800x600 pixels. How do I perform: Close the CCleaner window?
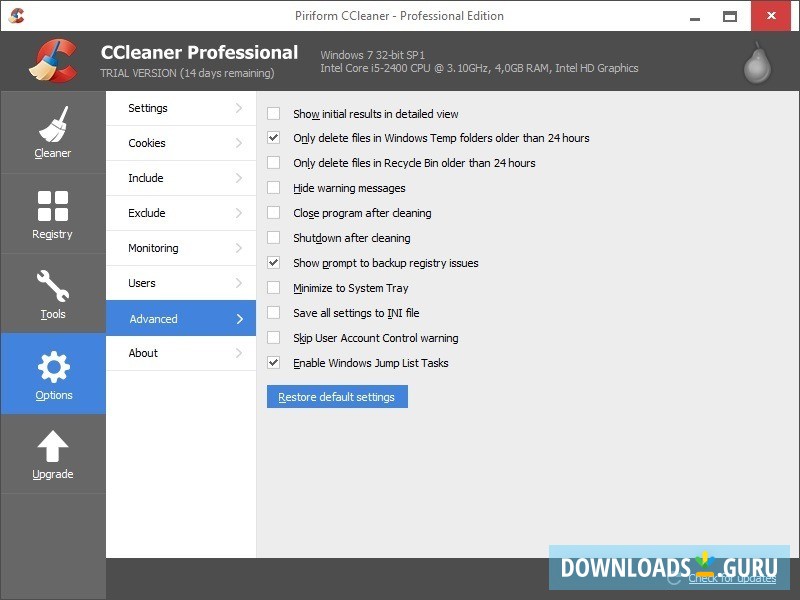click(x=771, y=16)
